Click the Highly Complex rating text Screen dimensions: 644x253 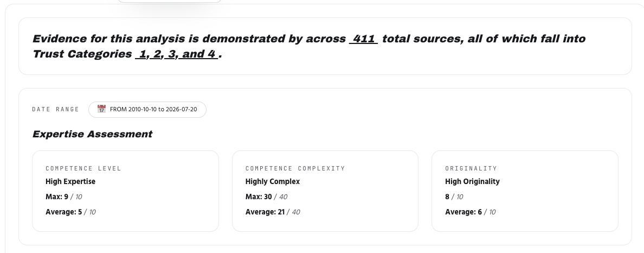272,181
